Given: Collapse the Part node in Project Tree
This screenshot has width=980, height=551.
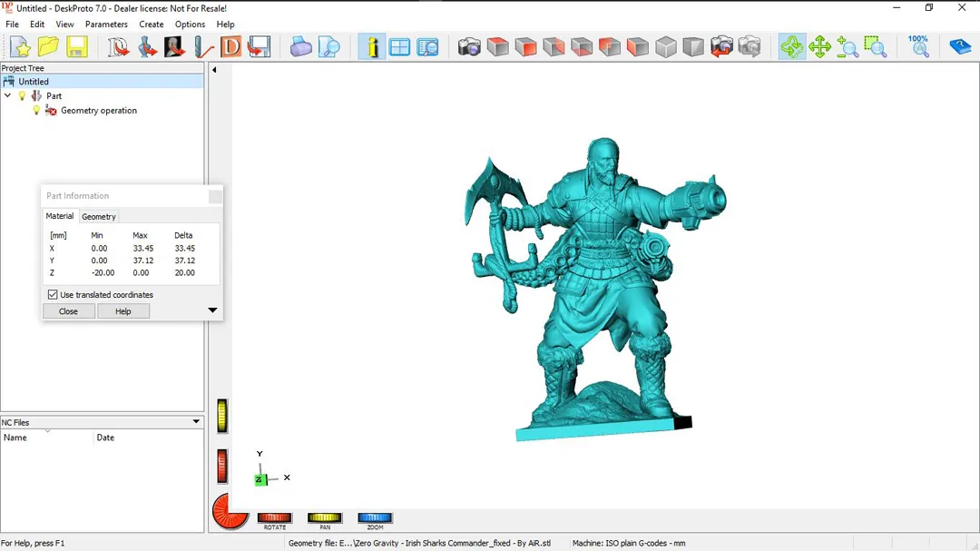Looking at the screenshot, I should pyautogui.click(x=7, y=95).
